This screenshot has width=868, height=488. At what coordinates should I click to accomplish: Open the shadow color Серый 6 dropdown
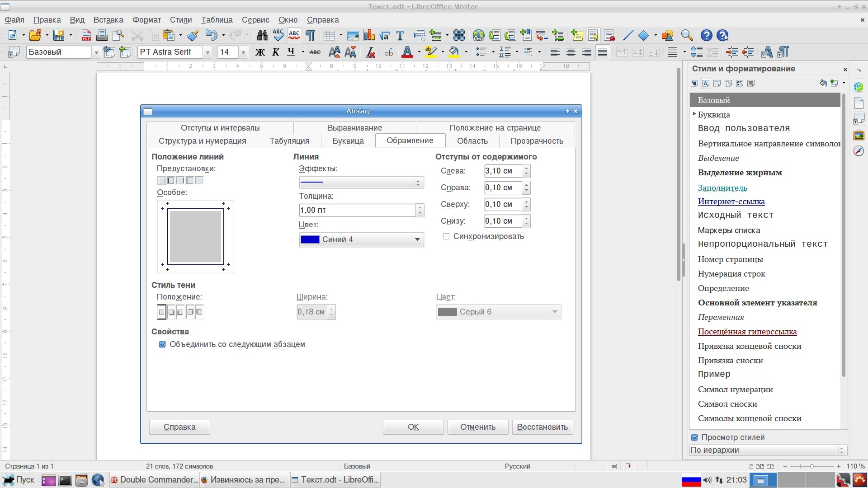click(499, 312)
